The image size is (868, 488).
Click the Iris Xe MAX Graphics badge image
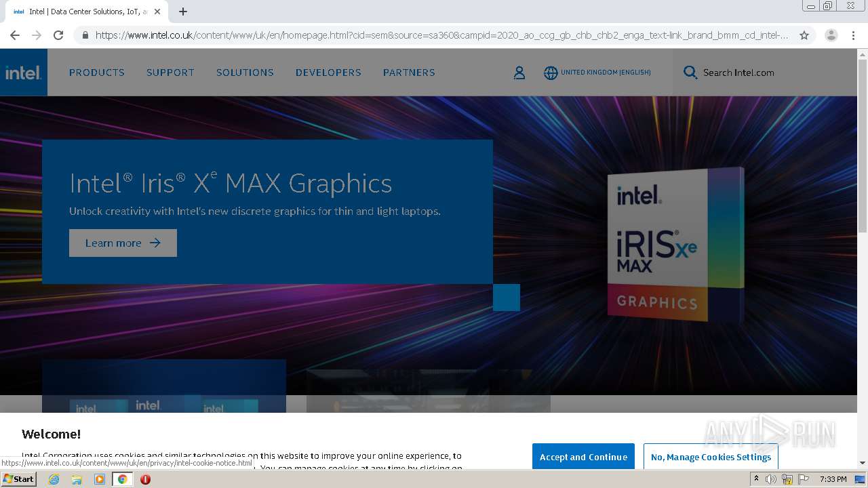[x=675, y=245]
